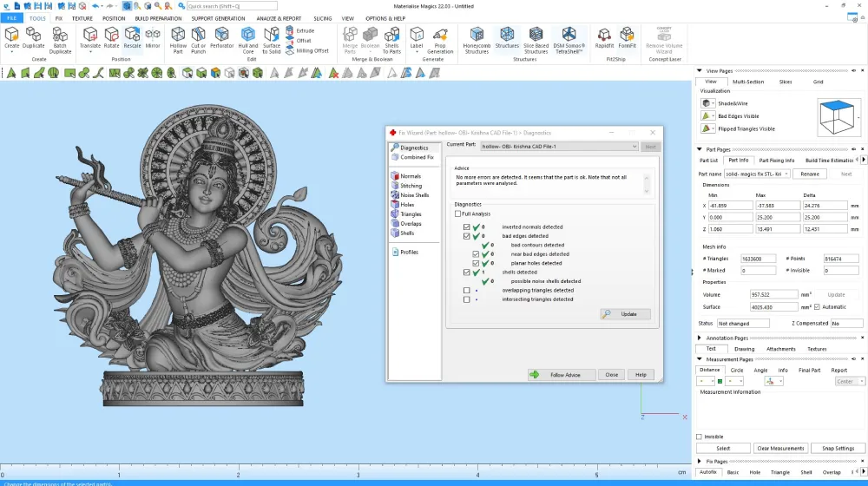Activate the Rotate tool
Viewport: 868px width, 486px height.
click(111, 38)
